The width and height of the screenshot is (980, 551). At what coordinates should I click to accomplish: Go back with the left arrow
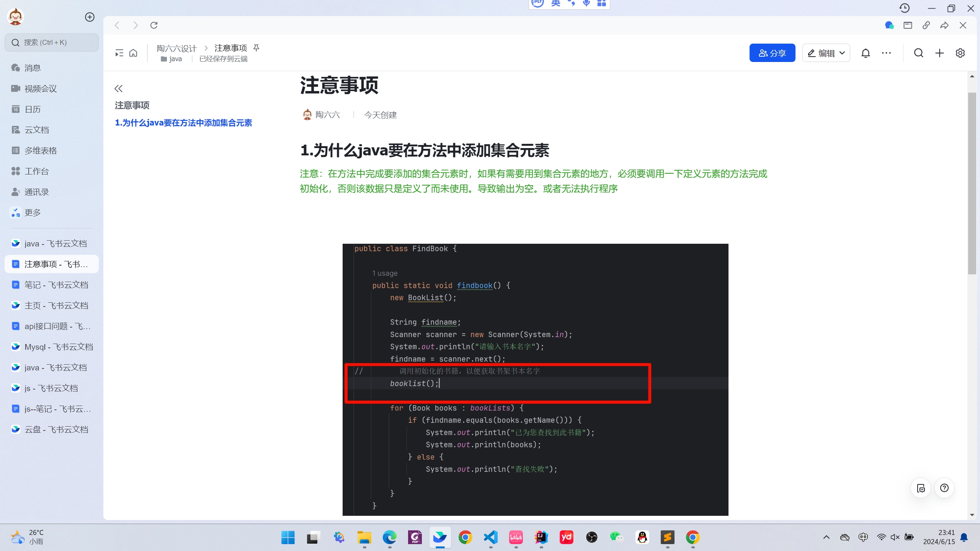point(117,25)
